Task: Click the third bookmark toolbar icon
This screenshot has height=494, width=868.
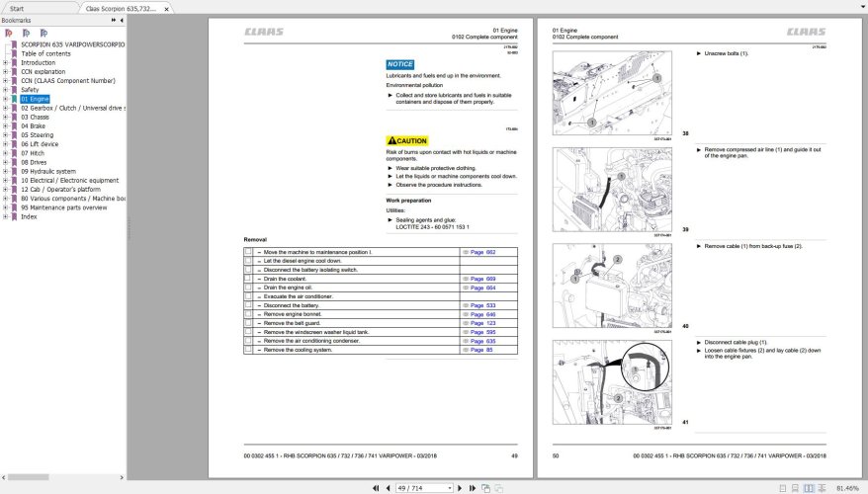Action: coord(43,34)
